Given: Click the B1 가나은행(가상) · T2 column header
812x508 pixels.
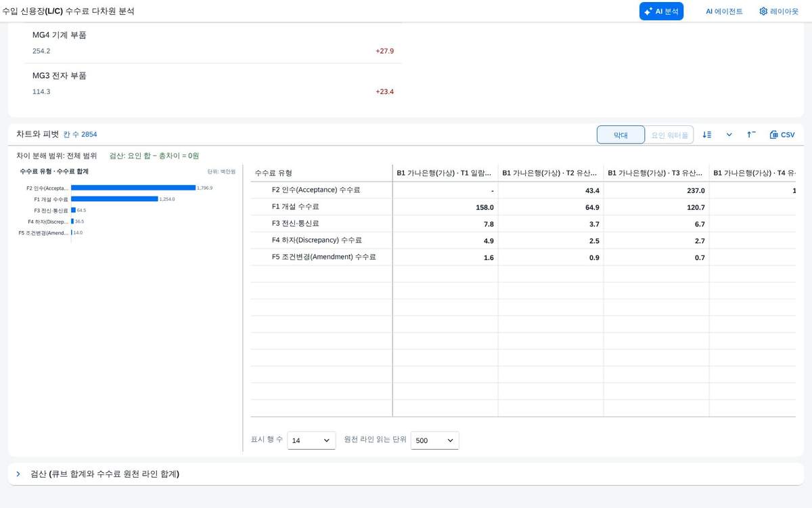Looking at the screenshot, I should click(x=551, y=173).
